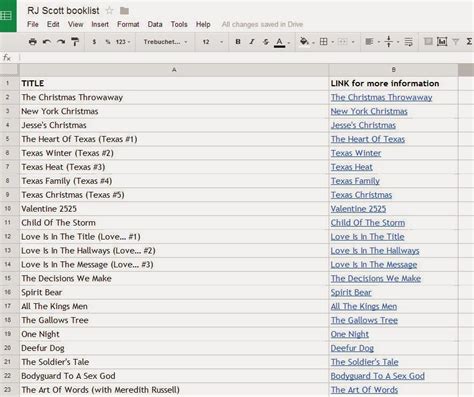Screen dimensions: 474x397
Task: Click the insert comment icon
Action: pyautogui.click(x=428, y=41)
